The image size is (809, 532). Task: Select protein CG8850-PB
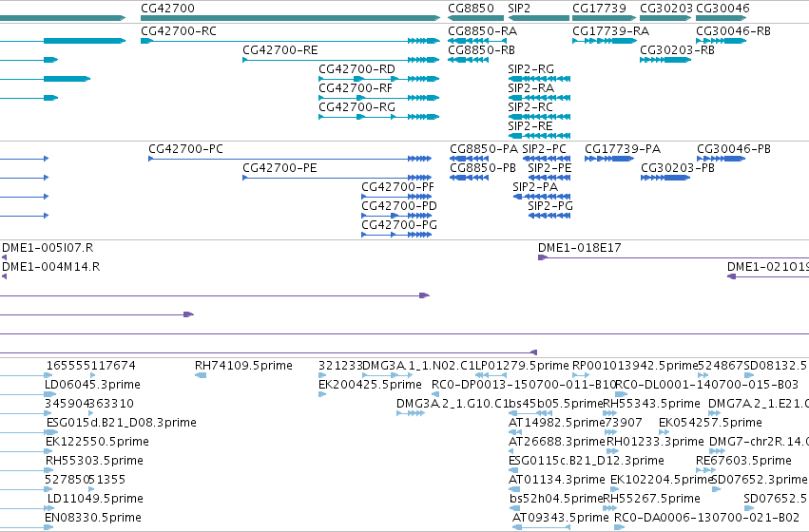[483, 168]
